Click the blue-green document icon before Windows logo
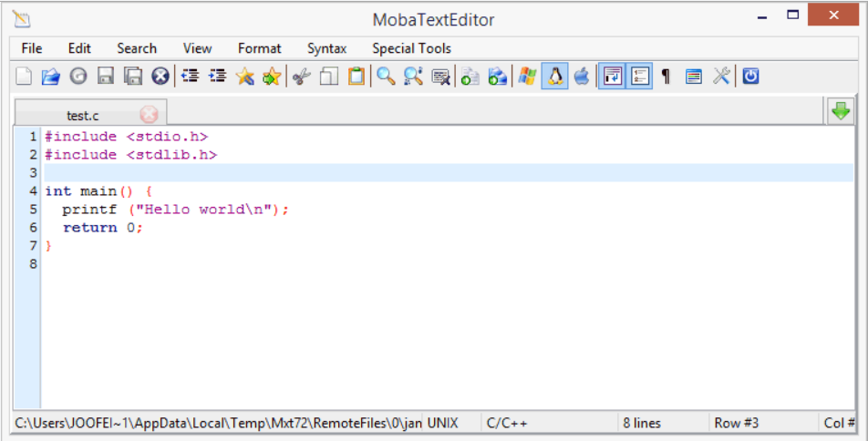868x441 pixels. pyautogui.click(x=497, y=76)
